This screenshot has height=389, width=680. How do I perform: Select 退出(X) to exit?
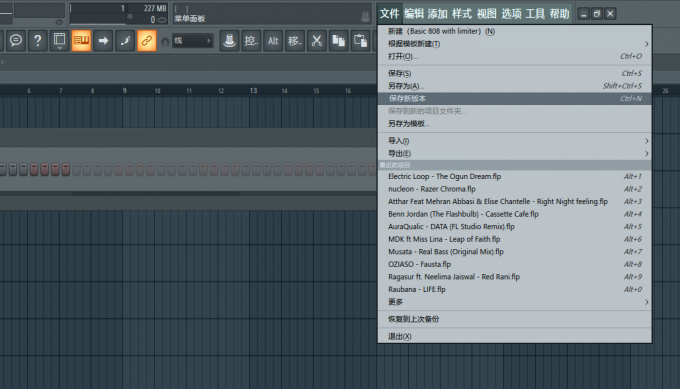point(514,337)
